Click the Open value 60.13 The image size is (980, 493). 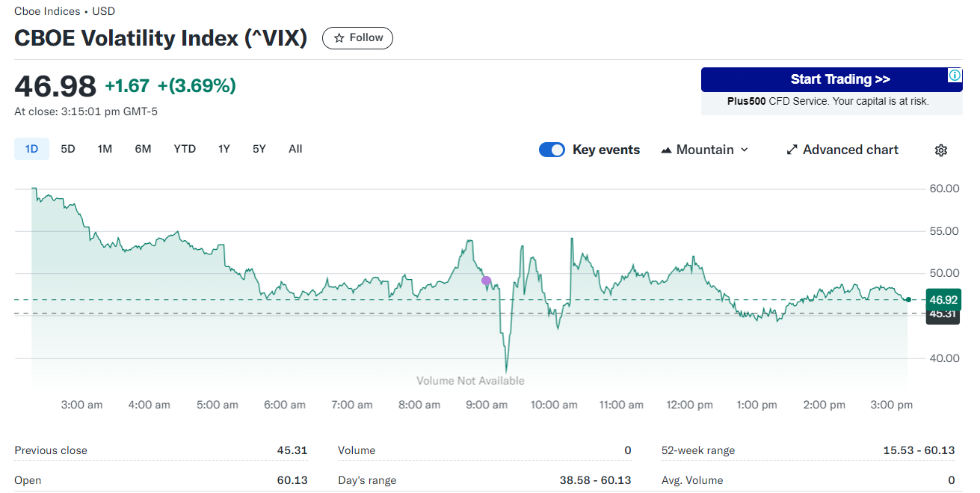point(292,480)
